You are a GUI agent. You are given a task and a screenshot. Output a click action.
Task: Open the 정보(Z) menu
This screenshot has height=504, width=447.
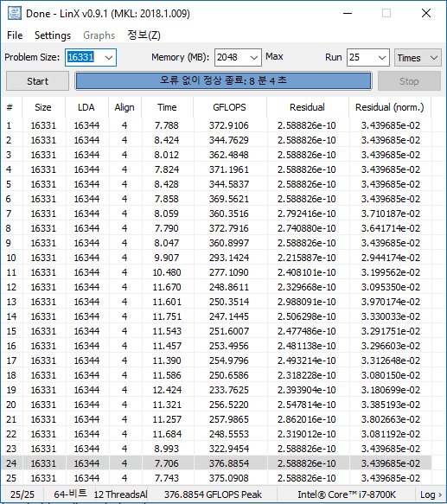(144, 35)
